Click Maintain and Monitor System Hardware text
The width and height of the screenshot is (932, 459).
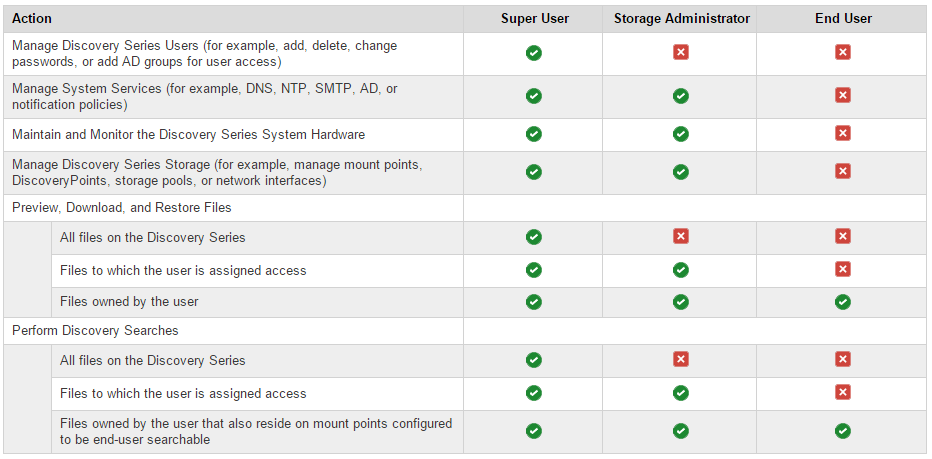188,134
